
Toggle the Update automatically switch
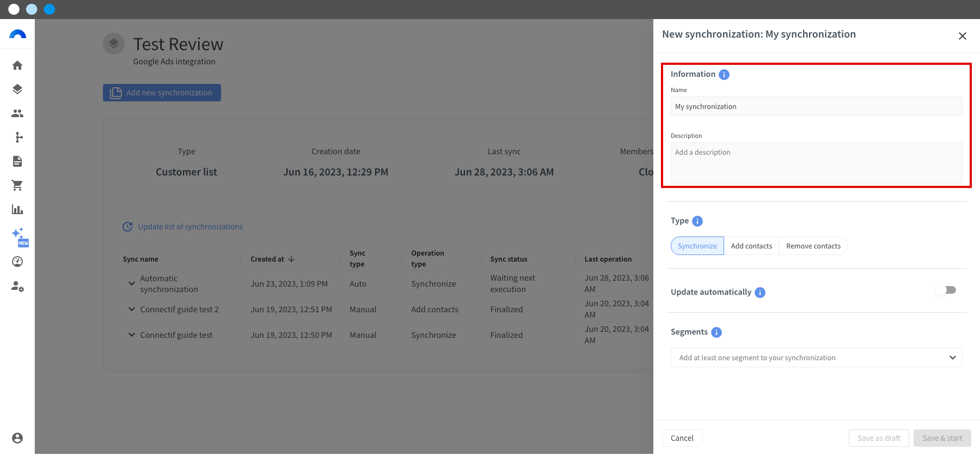(x=947, y=290)
